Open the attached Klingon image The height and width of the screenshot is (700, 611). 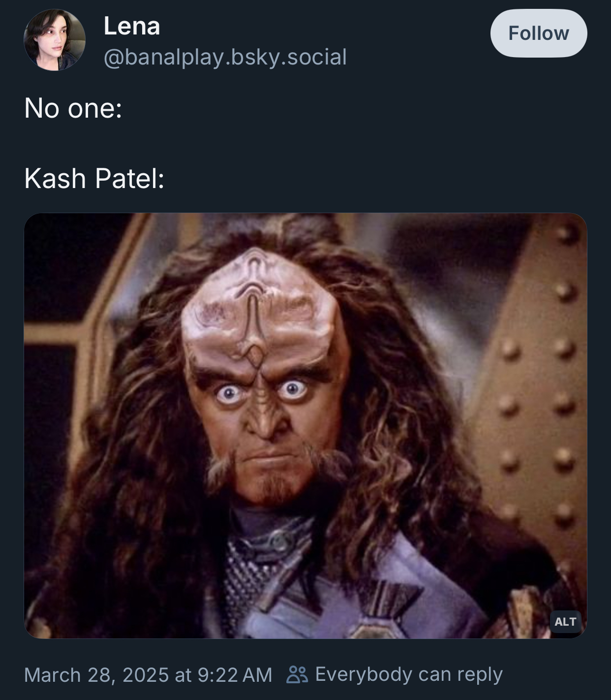(x=305, y=426)
